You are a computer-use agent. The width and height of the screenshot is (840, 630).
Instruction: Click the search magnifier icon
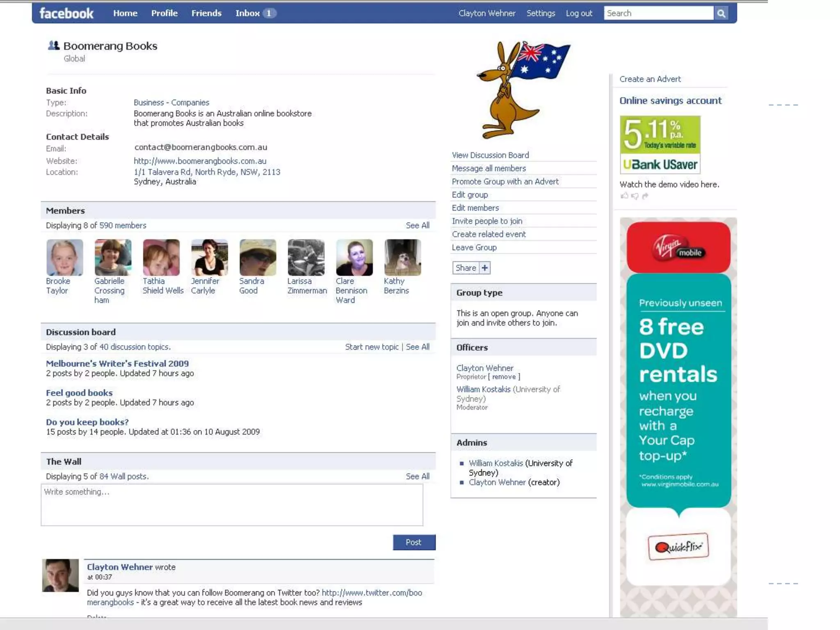(721, 14)
